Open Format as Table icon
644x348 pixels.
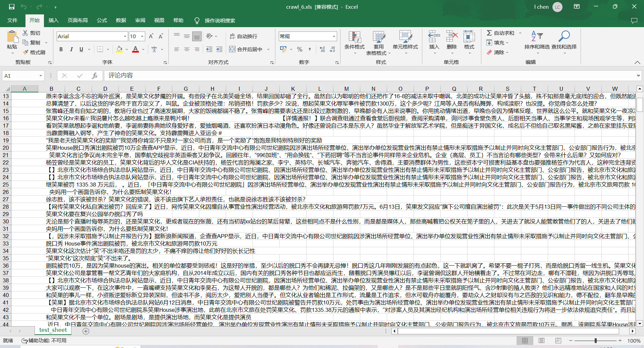click(379, 37)
